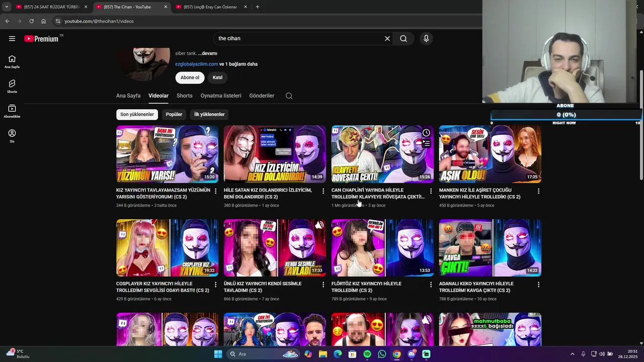Select the Videolar channel tab
This screenshot has width=644, height=362.
pyautogui.click(x=158, y=96)
